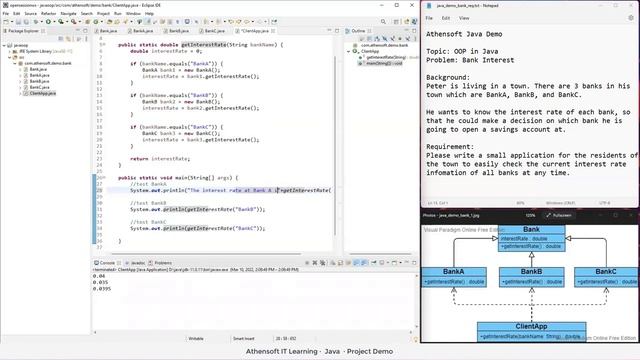Click Clear Console icon
Viewport: 640px width, 360px height.
pyautogui.click(x=333, y=263)
